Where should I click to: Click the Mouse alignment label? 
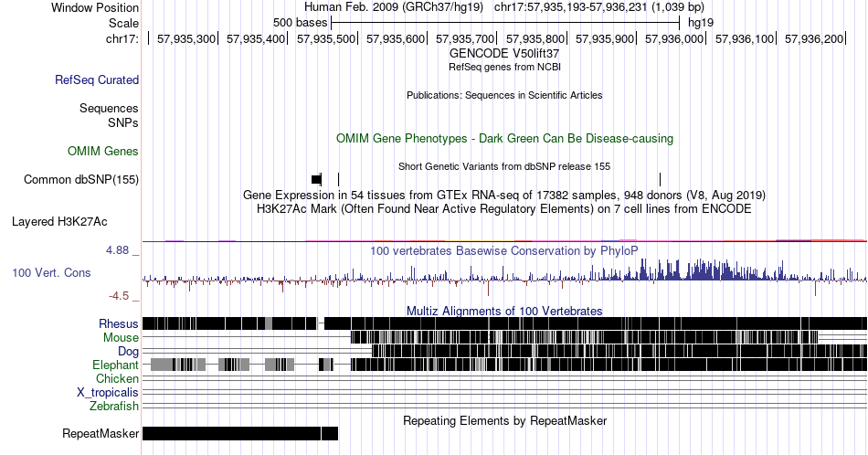[121, 337]
